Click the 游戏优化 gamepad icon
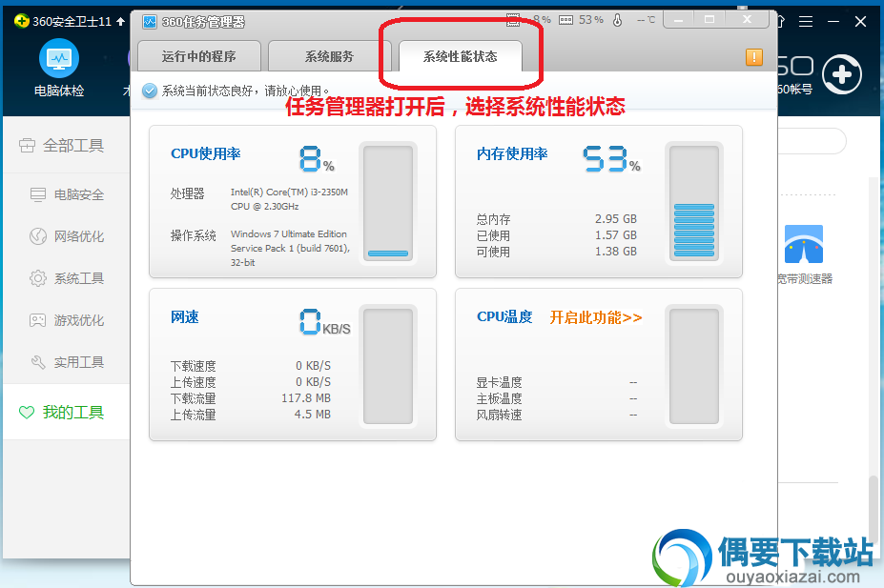The image size is (884, 588). [38, 320]
